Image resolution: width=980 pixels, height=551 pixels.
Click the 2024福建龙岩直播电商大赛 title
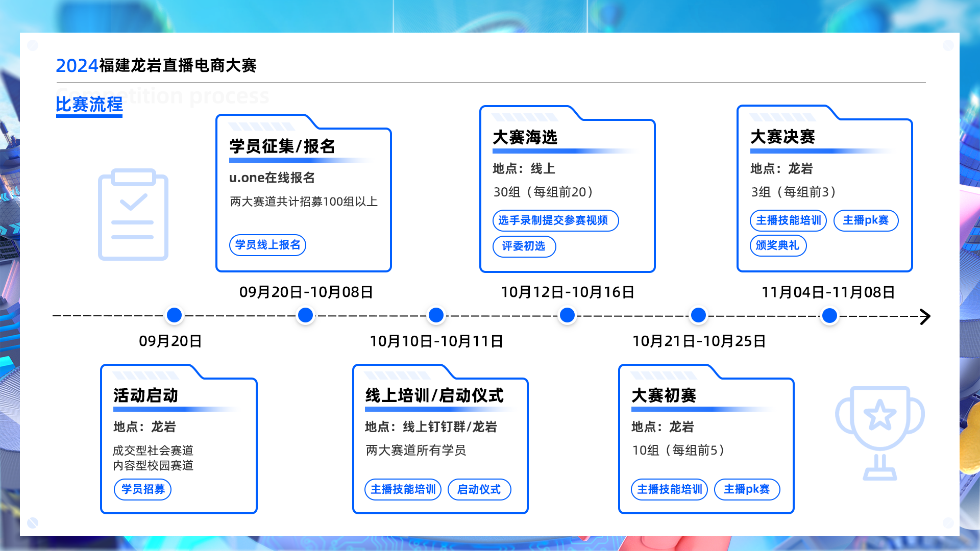click(156, 65)
